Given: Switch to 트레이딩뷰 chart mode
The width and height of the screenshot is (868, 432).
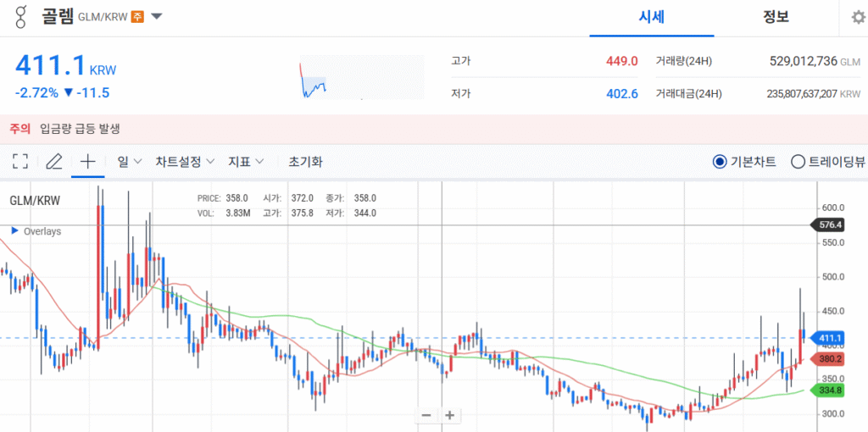Looking at the screenshot, I should [x=798, y=162].
